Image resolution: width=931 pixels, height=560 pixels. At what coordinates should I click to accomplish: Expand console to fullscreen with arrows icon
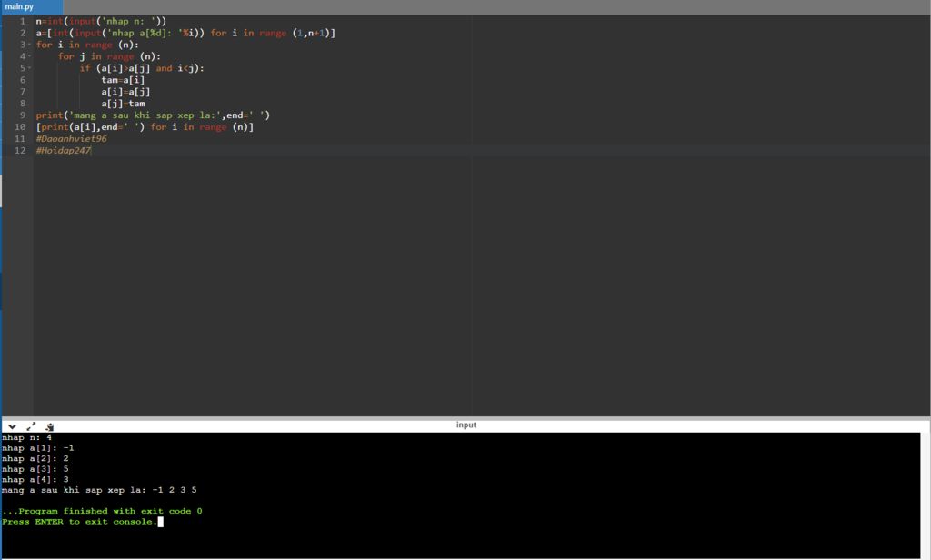coord(31,426)
